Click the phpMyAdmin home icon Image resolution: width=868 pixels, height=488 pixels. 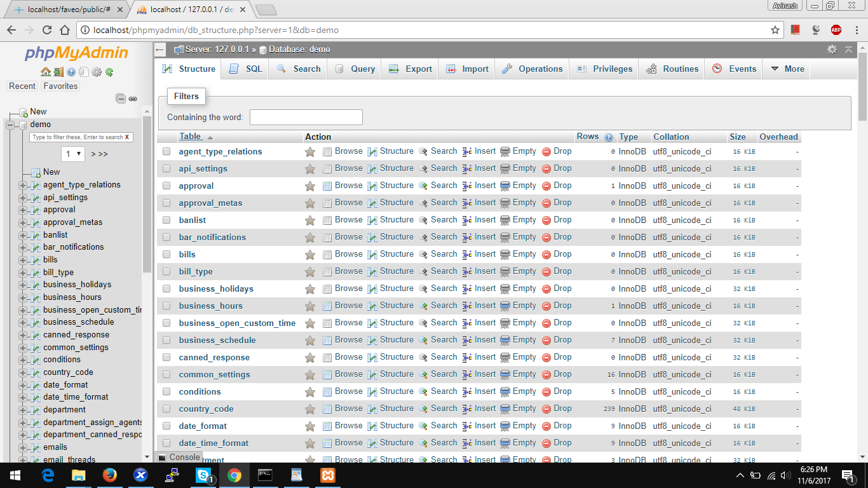pyautogui.click(x=45, y=72)
